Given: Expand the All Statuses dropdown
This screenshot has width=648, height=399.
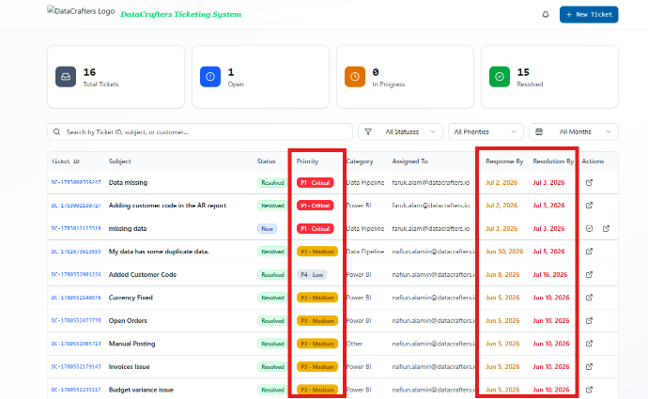Looking at the screenshot, I should coord(400,132).
